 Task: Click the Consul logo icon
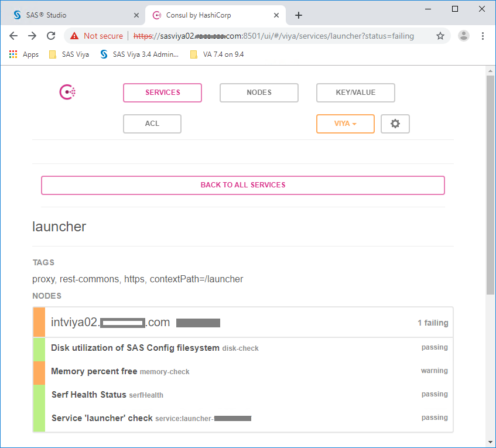click(67, 92)
